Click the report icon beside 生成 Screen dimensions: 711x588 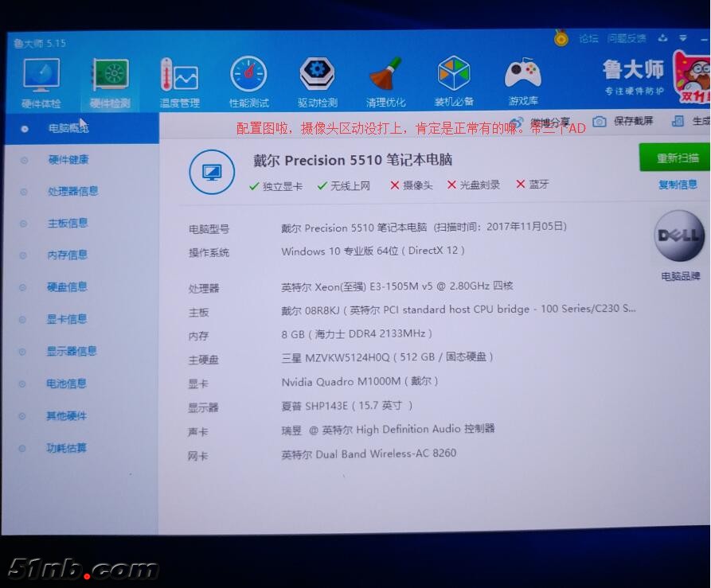point(678,121)
